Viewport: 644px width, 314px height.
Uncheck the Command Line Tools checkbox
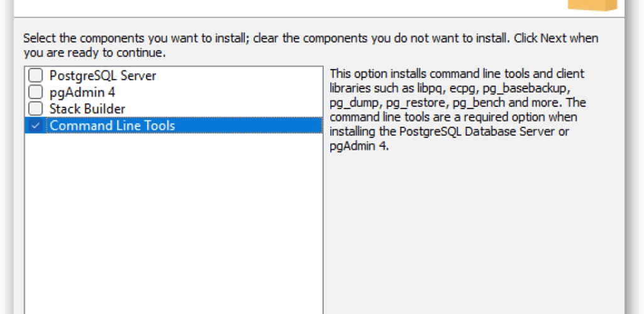pos(35,126)
